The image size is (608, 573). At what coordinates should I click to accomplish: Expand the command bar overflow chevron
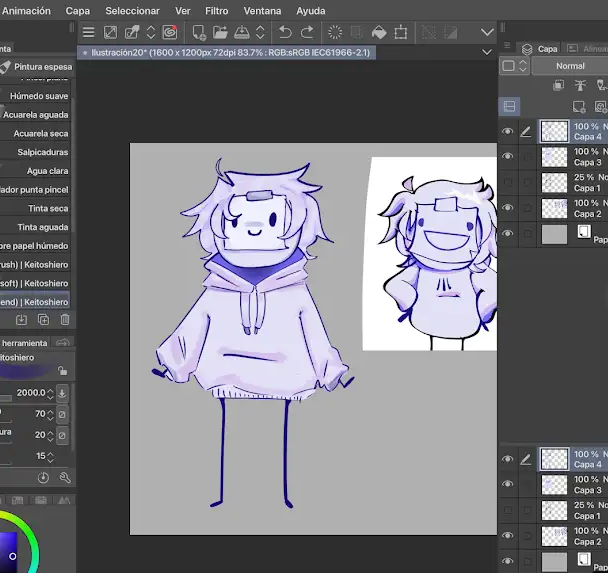click(487, 32)
